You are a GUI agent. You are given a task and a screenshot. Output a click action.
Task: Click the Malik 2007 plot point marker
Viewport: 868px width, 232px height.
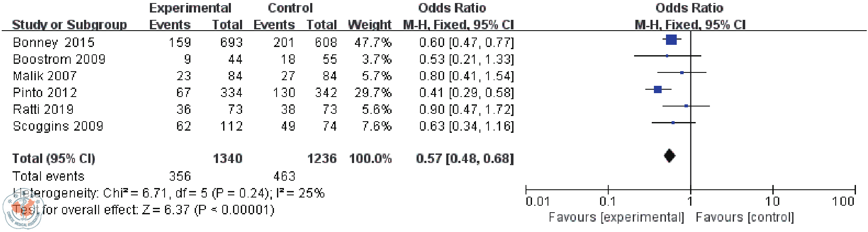tap(682, 72)
